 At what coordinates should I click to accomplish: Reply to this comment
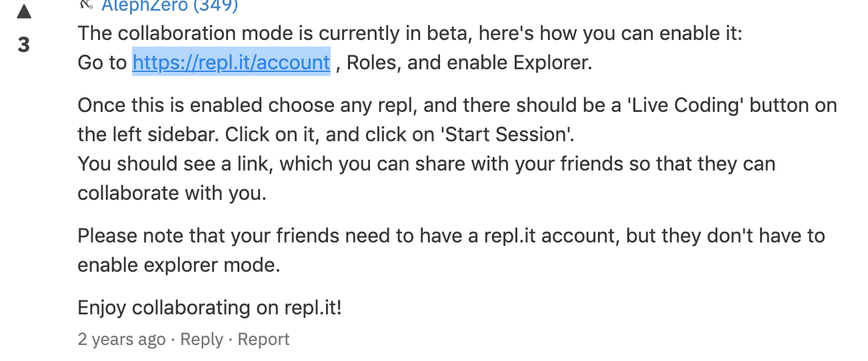(x=201, y=339)
